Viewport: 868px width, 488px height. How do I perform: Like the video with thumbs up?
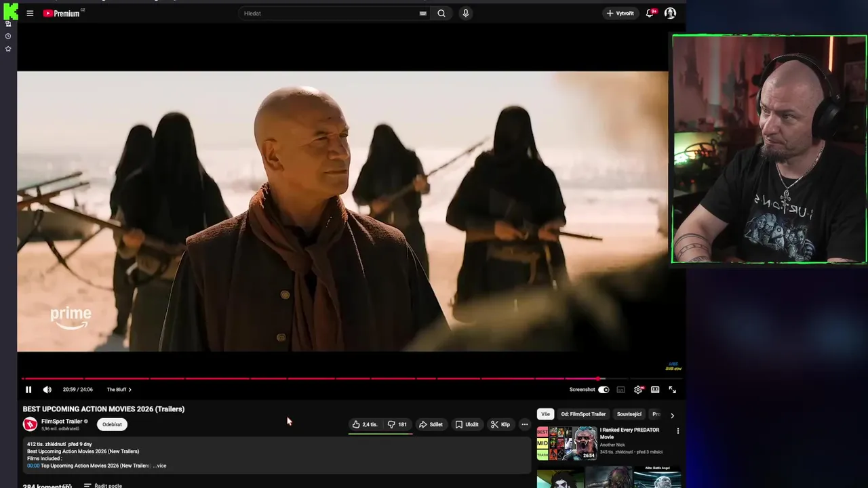click(x=365, y=424)
